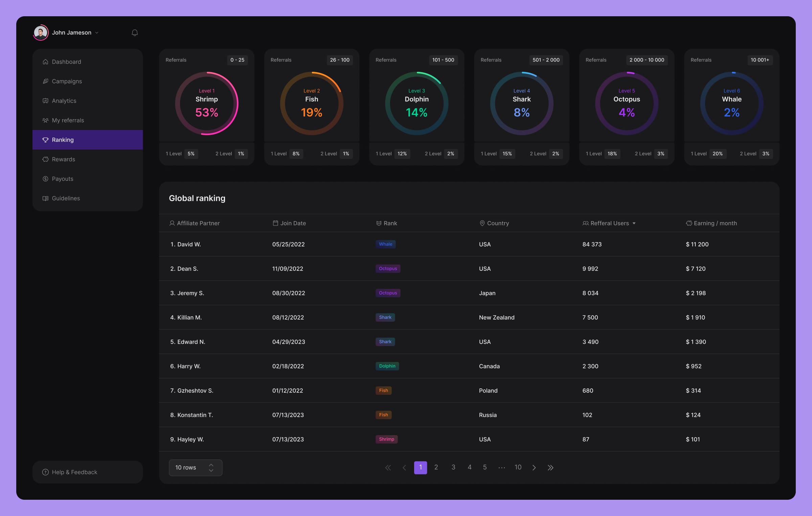Click the Help & Feedback question mark icon
The height and width of the screenshot is (516, 812).
click(45, 472)
